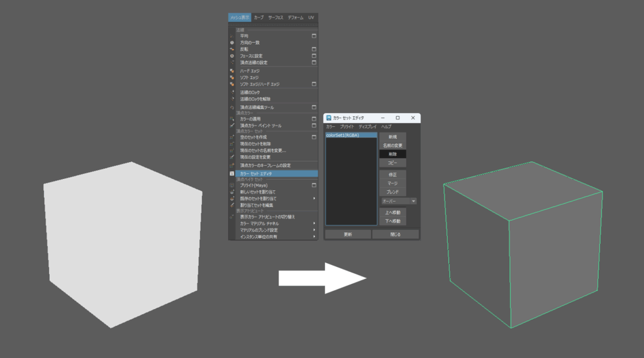Click the icon beside 反転 menu entry
Image resolution: width=644 pixels, height=358 pixels.
click(x=231, y=49)
